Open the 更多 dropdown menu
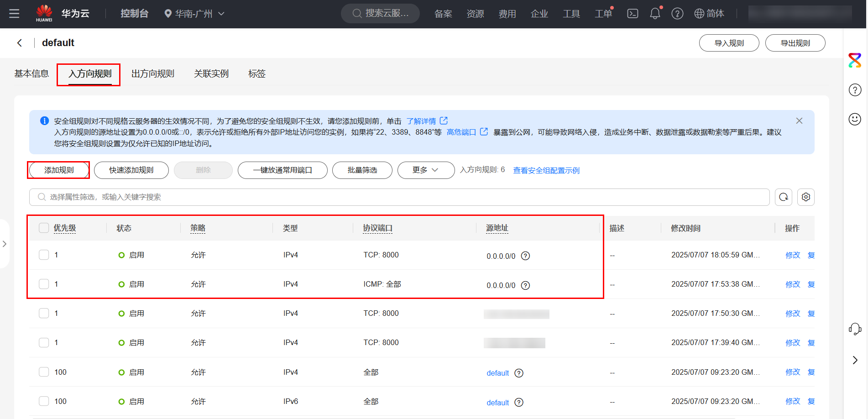Viewport: 868px width, 419px height. pos(425,170)
